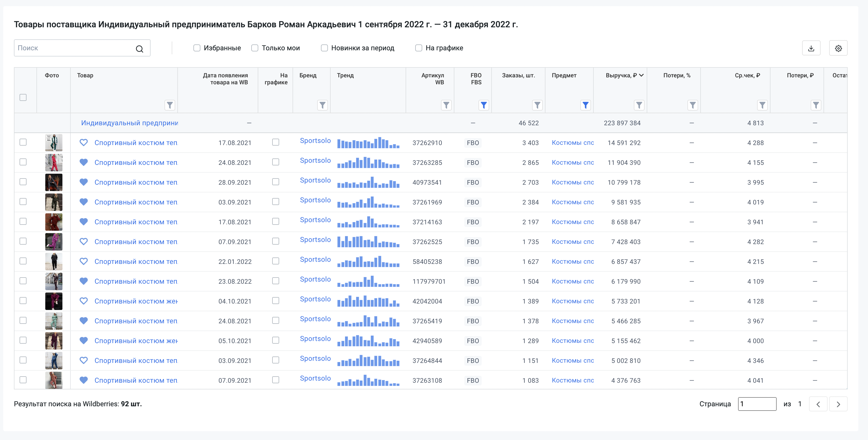868x440 pixels.
Task: Open Sportsolo brand link in first row
Action: (315, 141)
